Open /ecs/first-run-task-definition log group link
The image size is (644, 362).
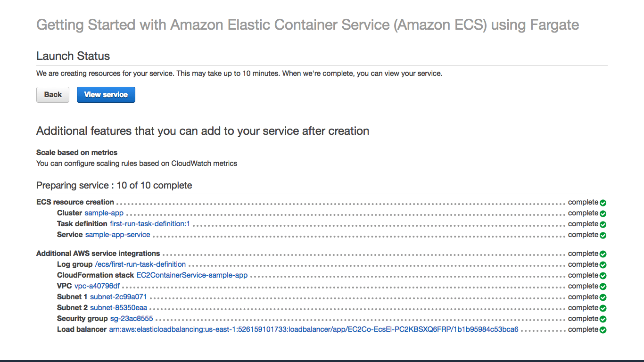140,264
